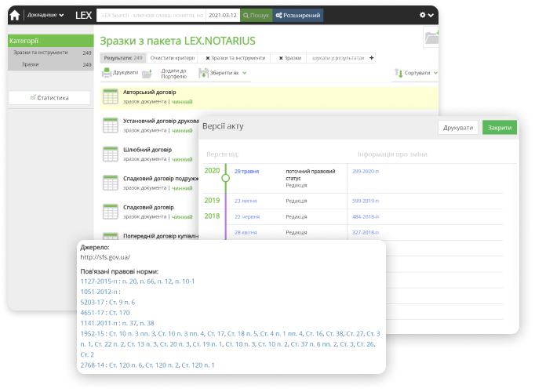This screenshot has height=392, width=535.
Task: Open the settings gear menu
Action: pos(427,15)
